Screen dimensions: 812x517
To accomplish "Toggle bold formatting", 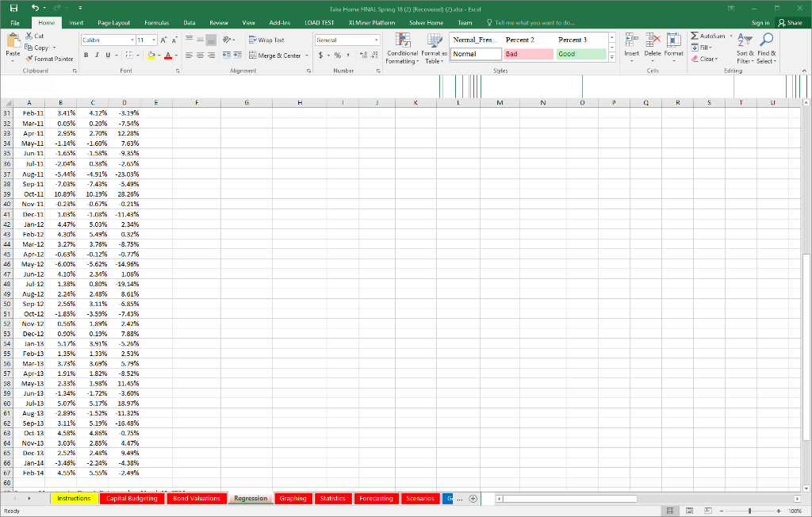I will click(x=86, y=55).
